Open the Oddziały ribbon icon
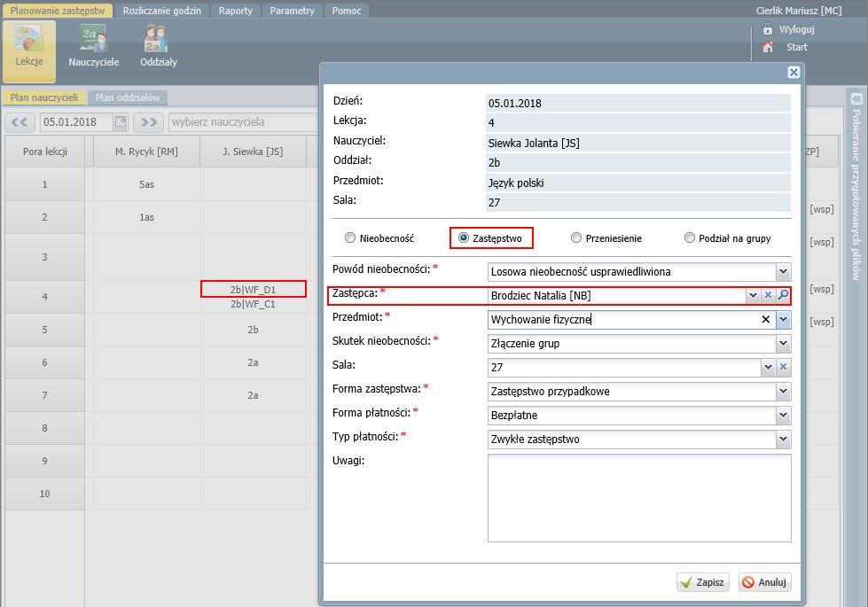 [x=159, y=46]
